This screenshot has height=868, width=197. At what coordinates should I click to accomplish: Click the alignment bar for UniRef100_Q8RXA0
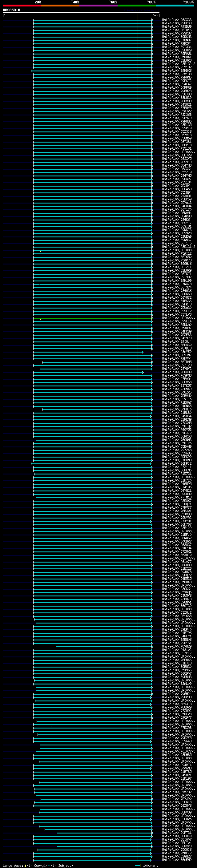pos(88,372)
